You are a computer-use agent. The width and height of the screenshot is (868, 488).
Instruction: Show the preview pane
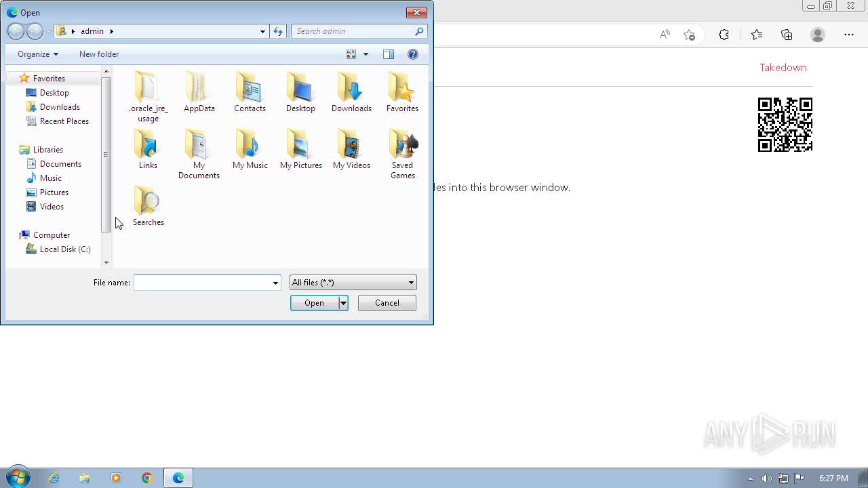[389, 54]
